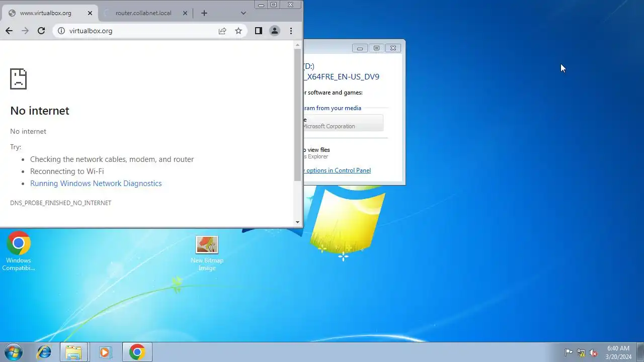Select New Bitmap Image desktop file

207,253
